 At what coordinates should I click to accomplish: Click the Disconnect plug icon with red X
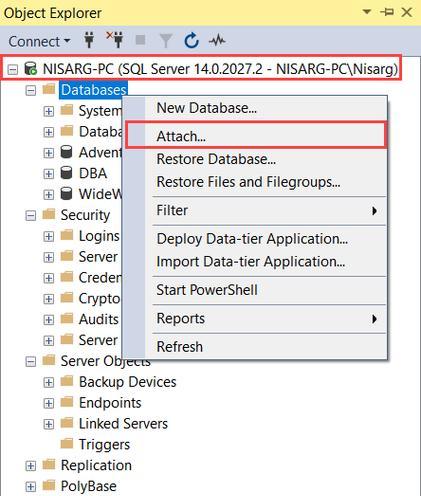[x=115, y=40]
